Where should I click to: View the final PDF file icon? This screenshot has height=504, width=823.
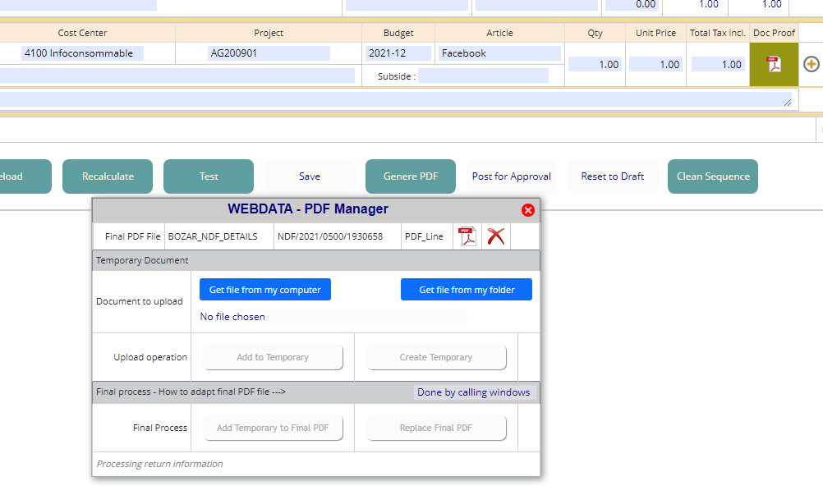click(x=467, y=236)
